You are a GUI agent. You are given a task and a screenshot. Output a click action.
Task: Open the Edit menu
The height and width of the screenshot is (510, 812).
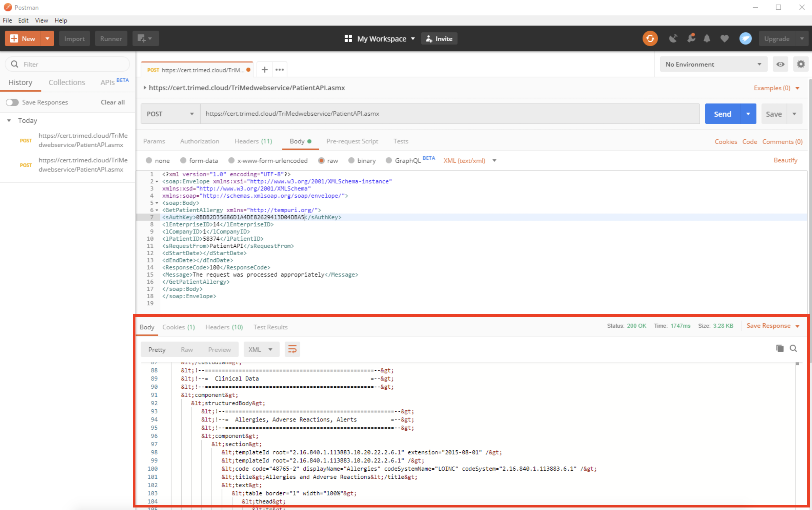[x=23, y=20]
